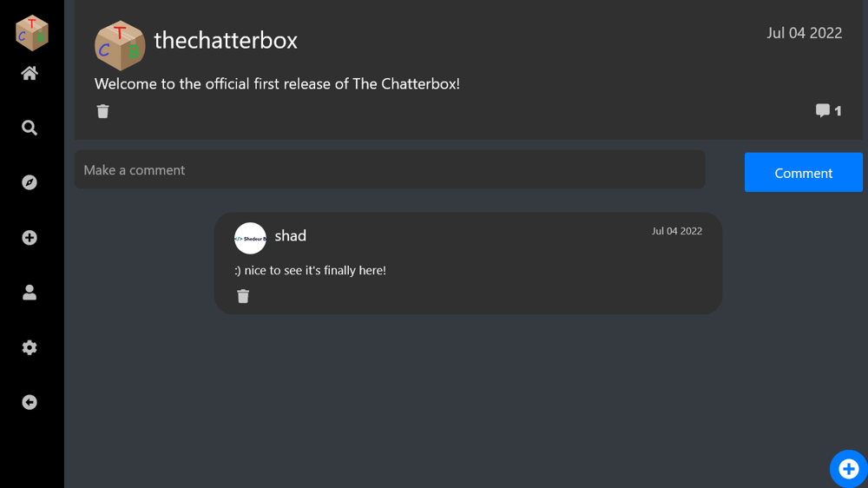Open the thechatterbox username link
The height and width of the screenshot is (488, 868).
(226, 41)
